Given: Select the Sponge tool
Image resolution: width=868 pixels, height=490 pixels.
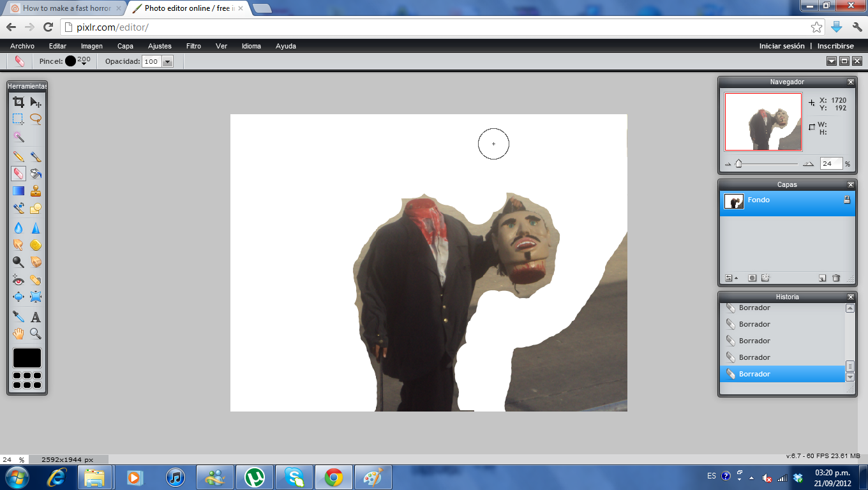Looking at the screenshot, I should [x=36, y=244].
